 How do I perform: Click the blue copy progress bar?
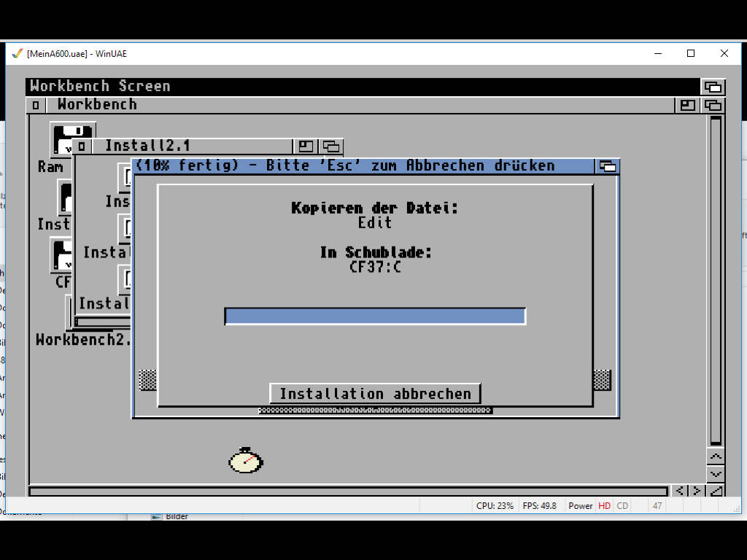[375, 316]
